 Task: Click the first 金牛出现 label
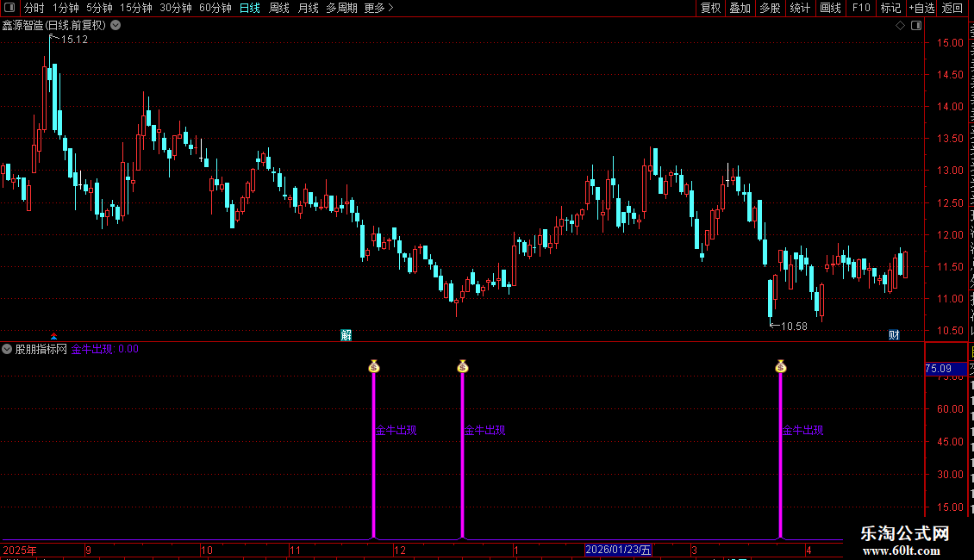coord(396,430)
